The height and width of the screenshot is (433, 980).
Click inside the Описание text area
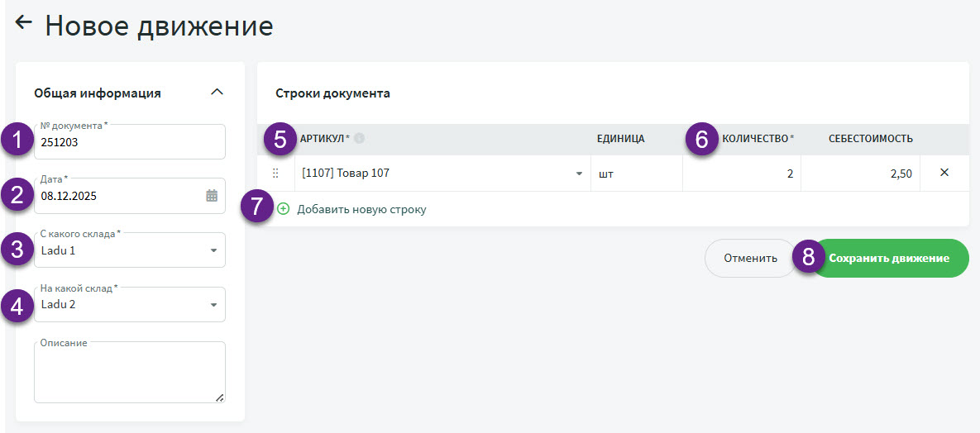tap(129, 372)
